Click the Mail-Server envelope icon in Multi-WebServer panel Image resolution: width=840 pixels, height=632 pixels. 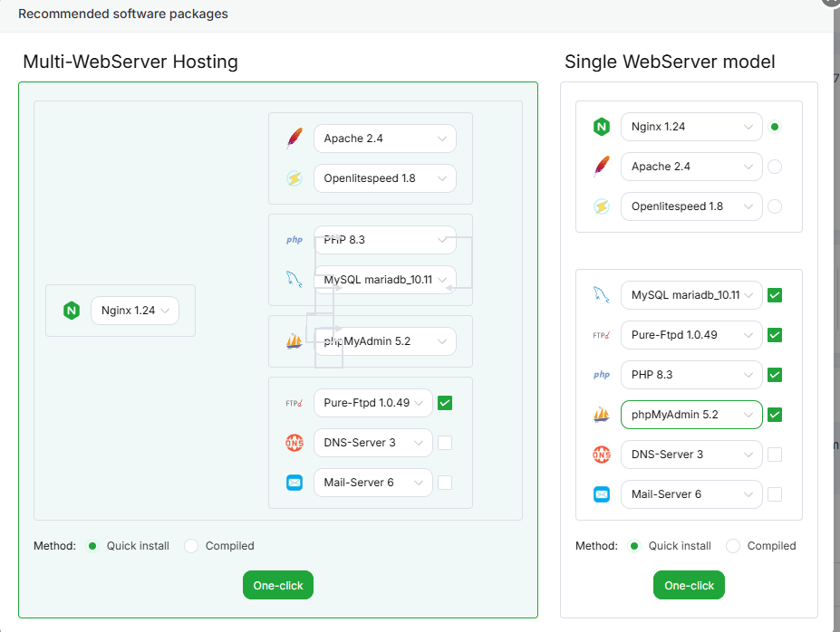[294, 483]
